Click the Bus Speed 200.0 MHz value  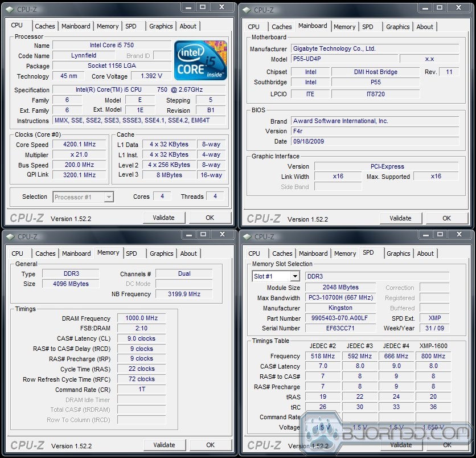coord(79,165)
